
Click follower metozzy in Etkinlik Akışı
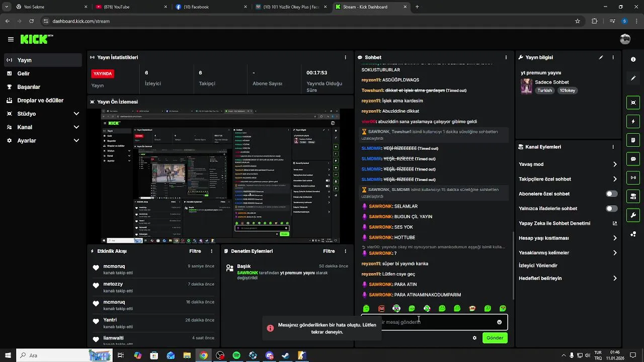point(113,284)
